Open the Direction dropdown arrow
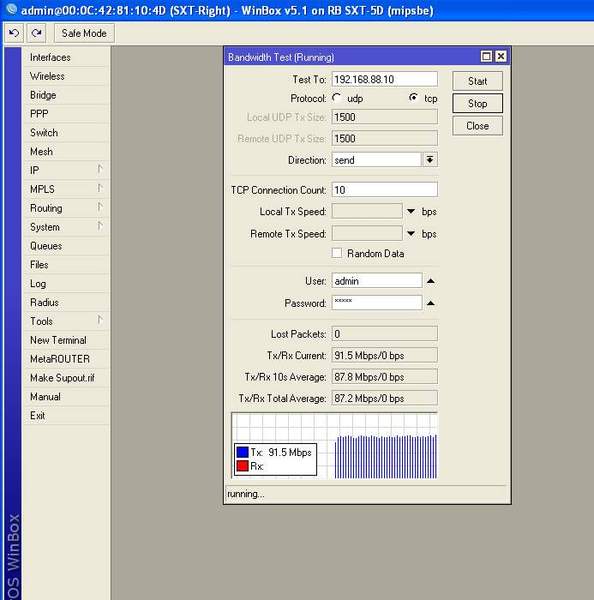Viewport: 594px width, 600px height. click(x=430, y=160)
